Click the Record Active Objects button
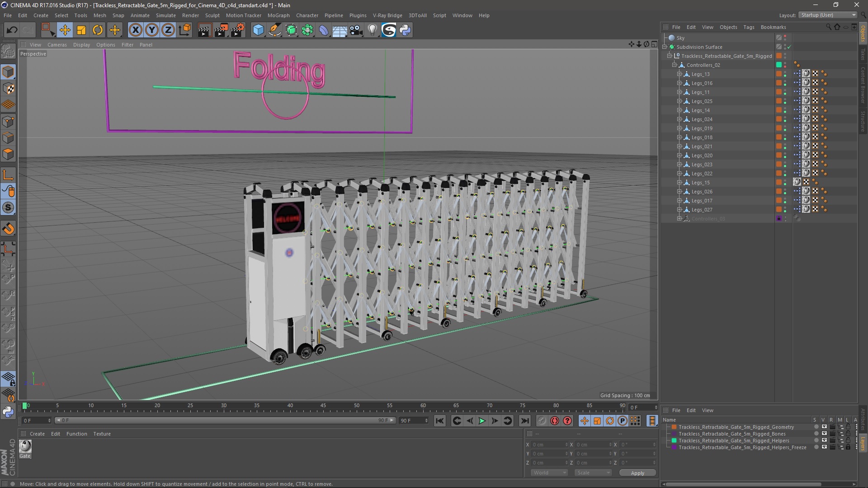 click(x=542, y=421)
